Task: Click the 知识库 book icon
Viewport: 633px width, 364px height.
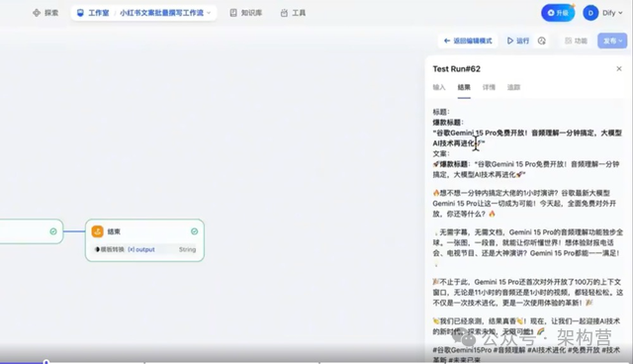Action: pos(233,13)
